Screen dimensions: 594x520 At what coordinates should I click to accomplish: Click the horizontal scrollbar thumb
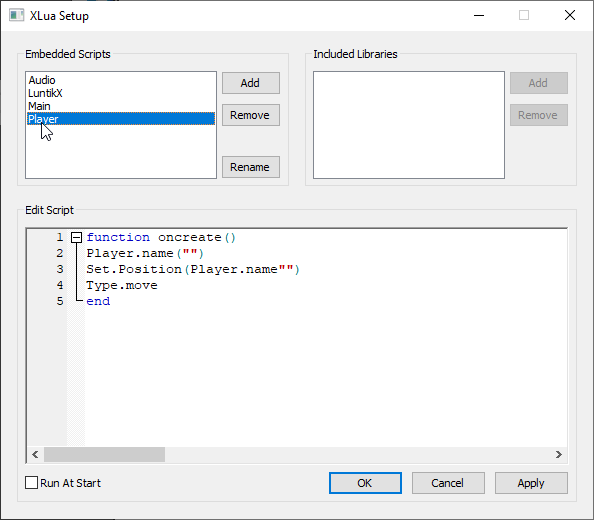(x=105, y=454)
